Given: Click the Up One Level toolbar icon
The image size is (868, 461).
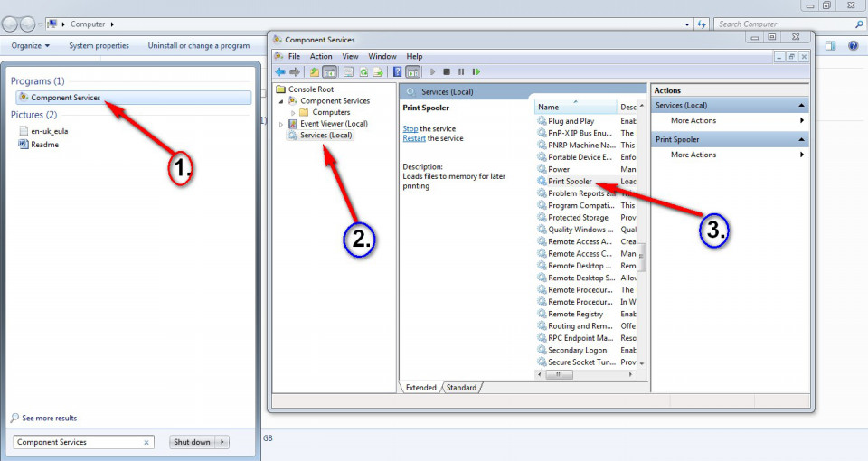Looking at the screenshot, I should (x=314, y=71).
